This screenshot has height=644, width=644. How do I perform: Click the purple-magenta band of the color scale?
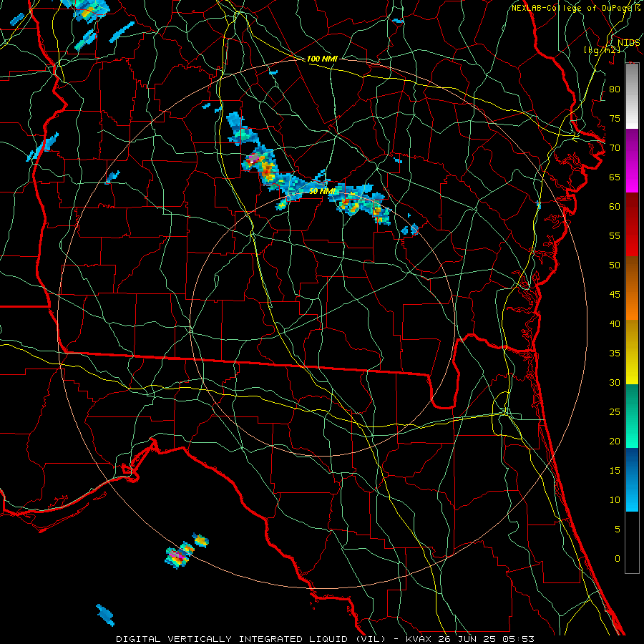[x=632, y=160]
